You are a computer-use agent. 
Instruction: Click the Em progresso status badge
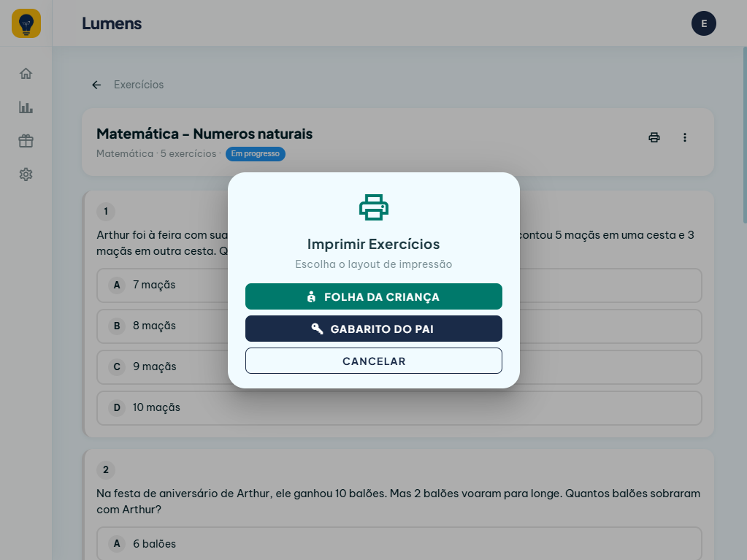click(256, 154)
